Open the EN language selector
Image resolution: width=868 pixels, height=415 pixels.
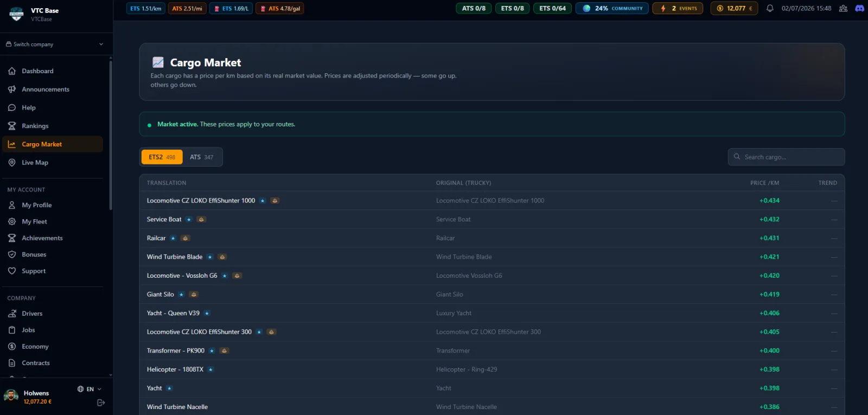coord(90,389)
